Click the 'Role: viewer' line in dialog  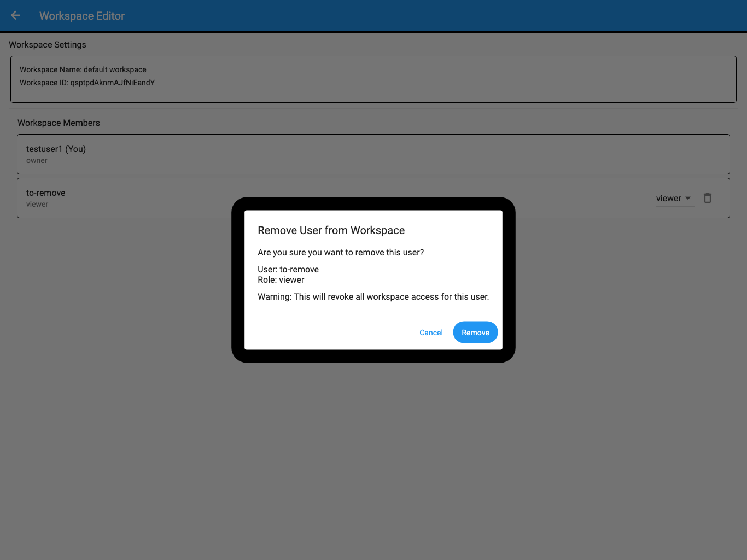(281, 280)
